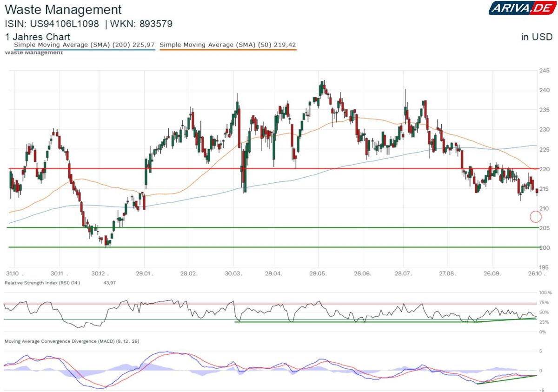Screen dimensions: 558x392
Task: Click the 0% label on the RSI axis
Action: (543, 332)
